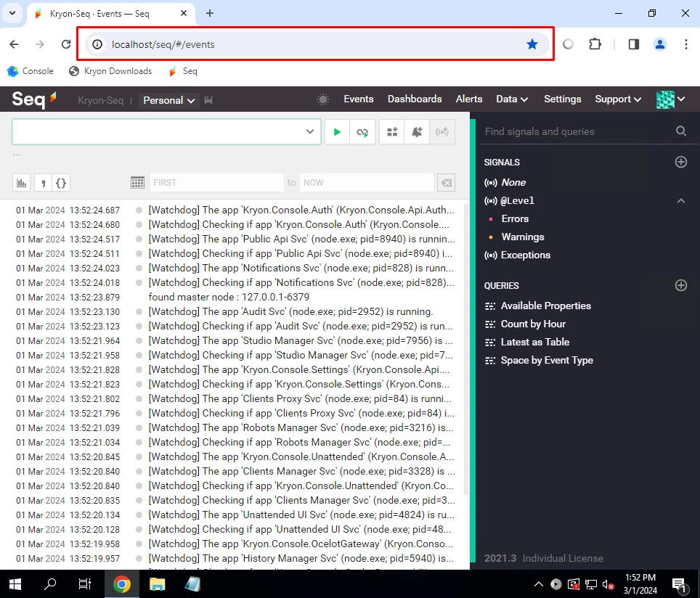700x598 pixels.
Task: Open the Personal workspace dropdown
Action: [168, 100]
